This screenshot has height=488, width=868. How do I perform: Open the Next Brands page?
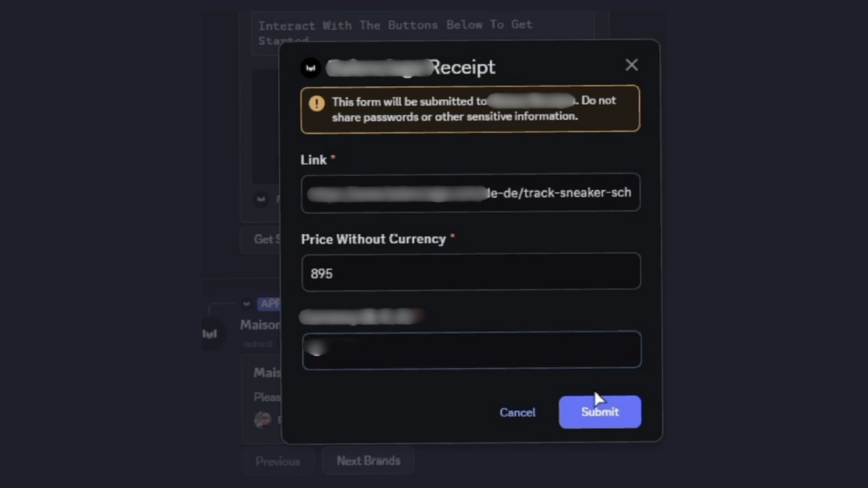coord(368,461)
